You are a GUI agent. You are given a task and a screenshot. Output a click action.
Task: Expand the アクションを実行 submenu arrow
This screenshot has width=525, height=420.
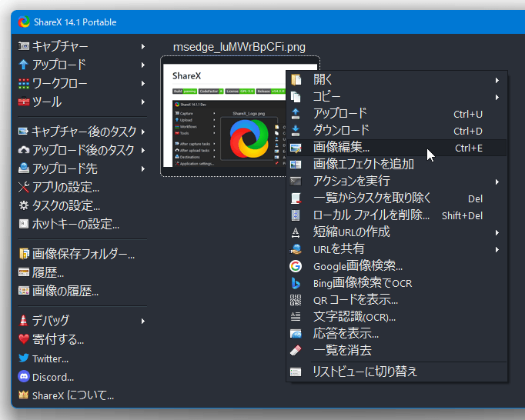[x=497, y=182]
